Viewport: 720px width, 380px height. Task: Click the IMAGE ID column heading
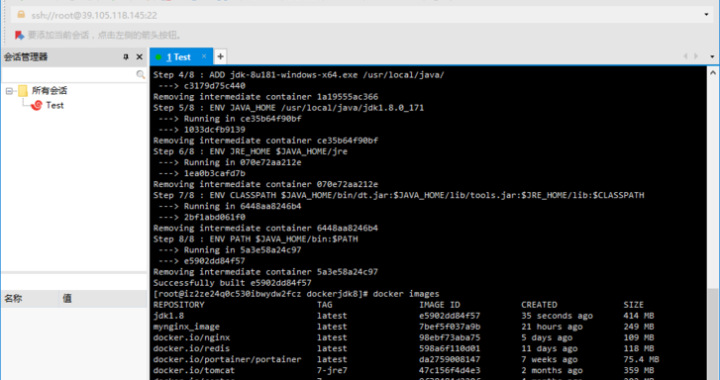[439, 305]
